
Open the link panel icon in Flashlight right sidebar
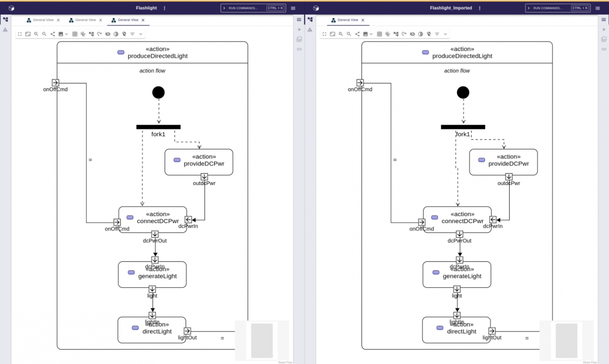299,49
